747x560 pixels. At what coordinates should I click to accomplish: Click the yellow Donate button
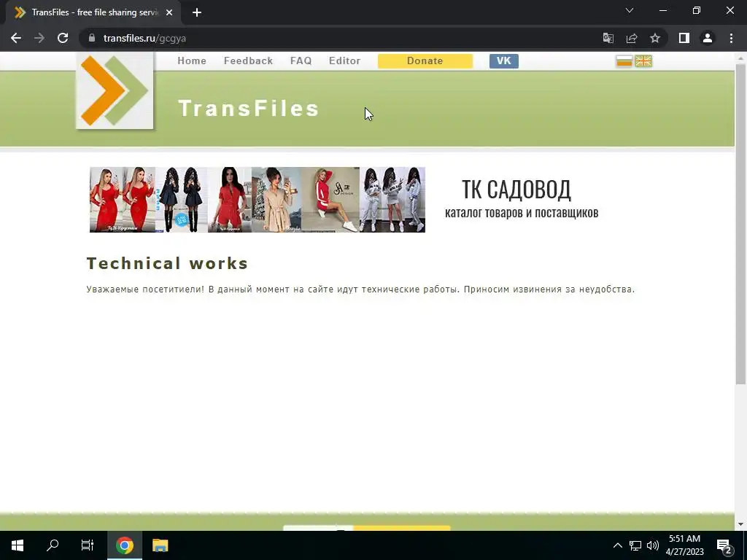coord(425,61)
